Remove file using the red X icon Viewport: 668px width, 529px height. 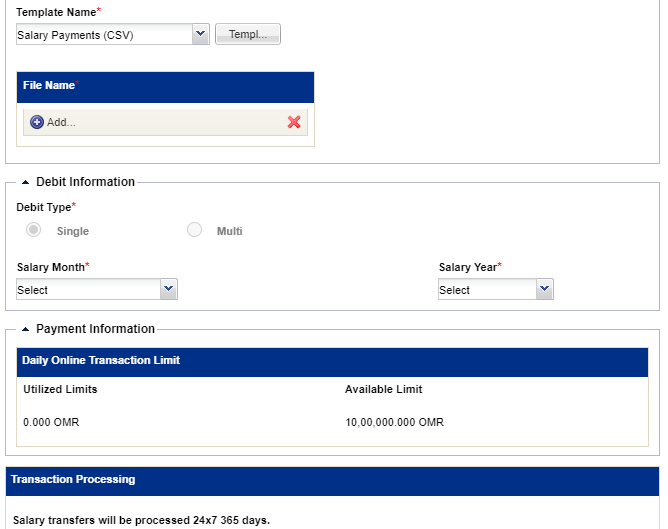click(x=294, y=122)
